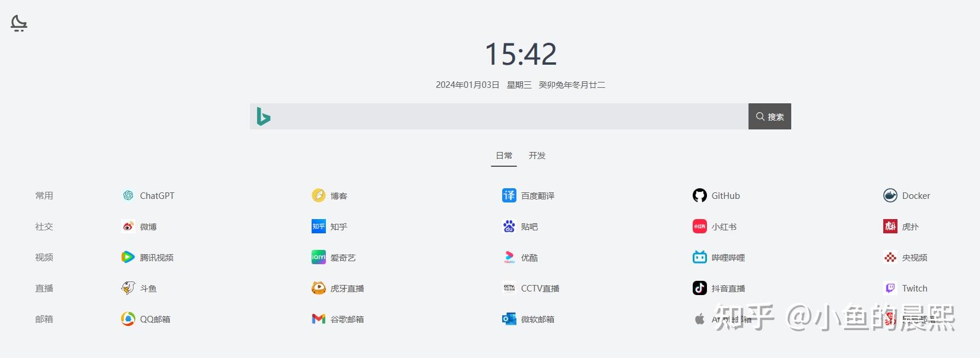Click the date 2024年01月03日
Image resolution: width=980 pixels, height=358 pixels.
coord(468,85)
